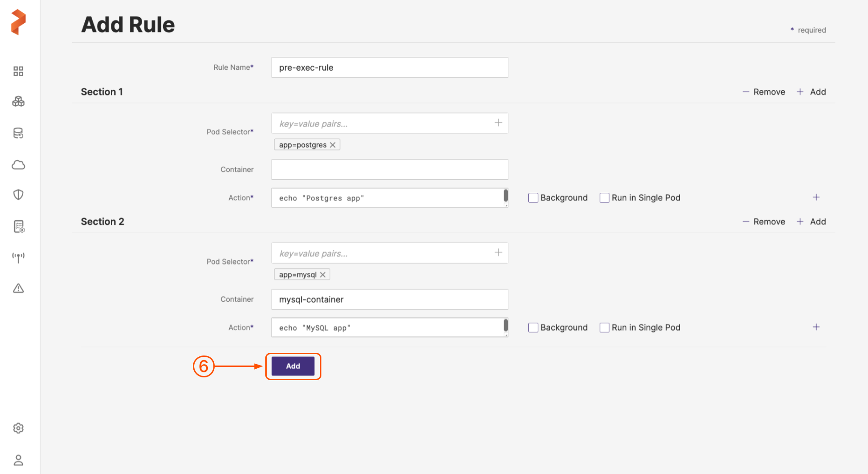Open the alerts warning triangle icon

18,289
